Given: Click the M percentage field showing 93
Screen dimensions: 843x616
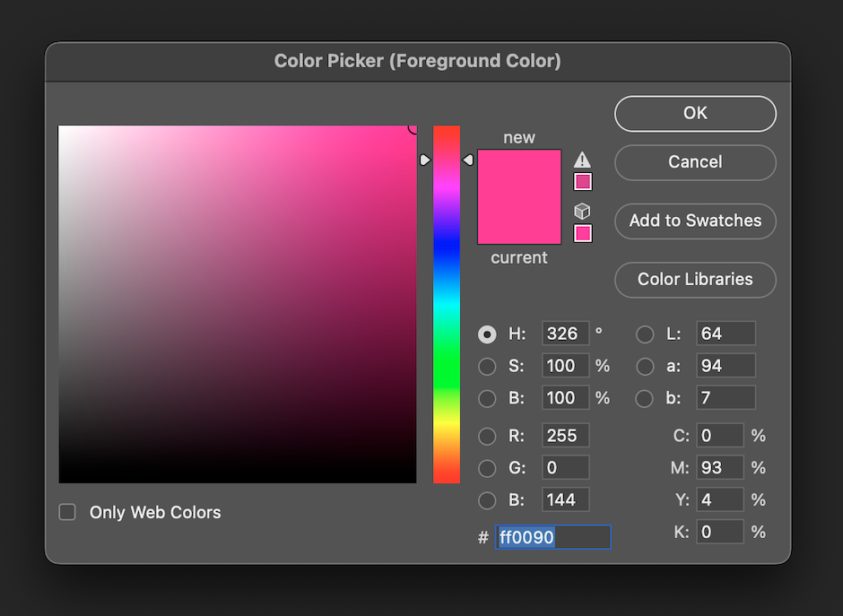Looking at the screenshot, I should coord(719,467).
